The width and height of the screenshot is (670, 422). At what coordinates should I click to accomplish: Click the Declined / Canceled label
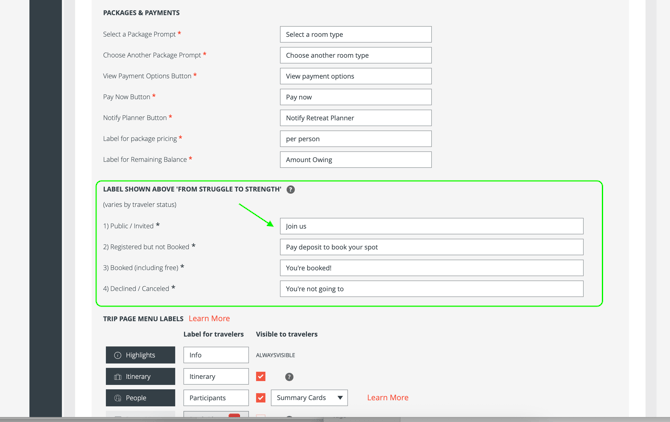coord(136,289)
